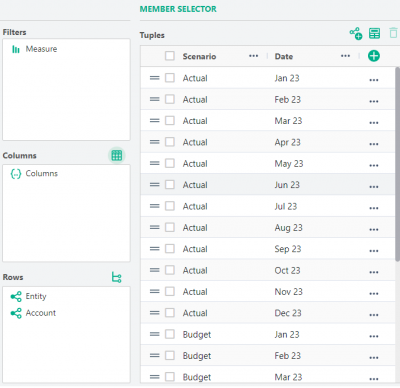The height and width of the screenshot is (388, 400).
Task: Open more options for Actual May 23
Action: pyautogui.click(x=374, y=165)
